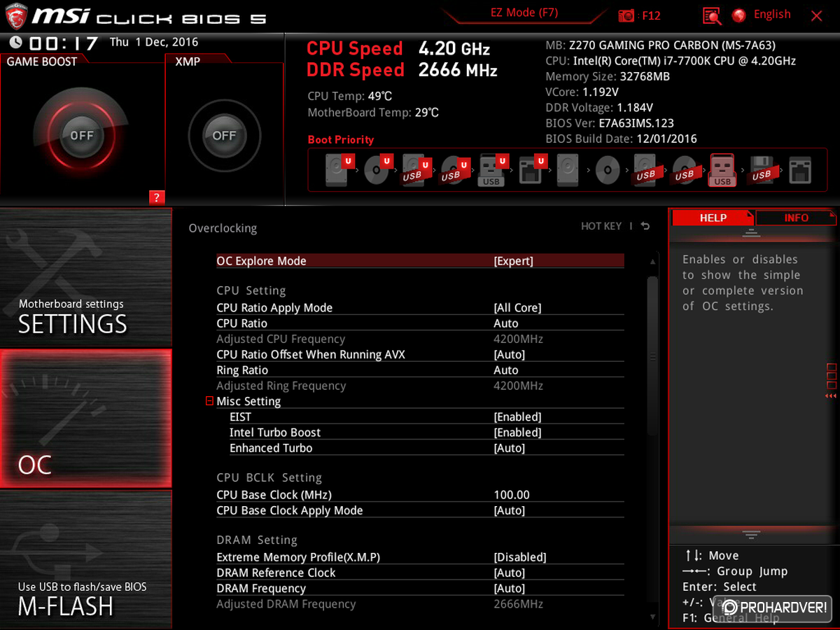Open the CPU Ratio Offset When Running AVX dropdown

point(510,355)
